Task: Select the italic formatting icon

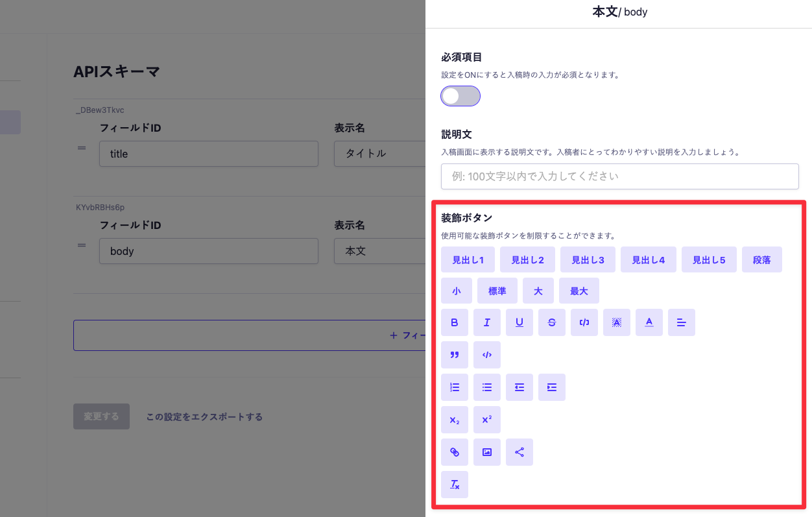Action: pos(487,322)
